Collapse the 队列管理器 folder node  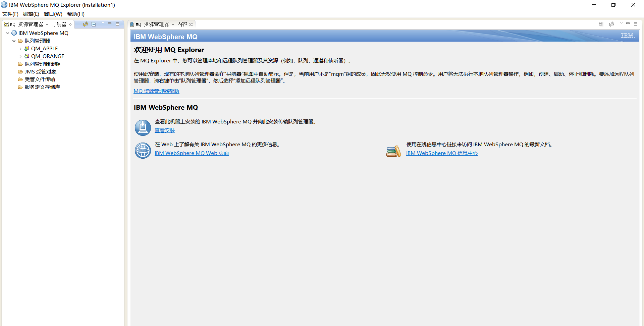(x=14, y=41)
